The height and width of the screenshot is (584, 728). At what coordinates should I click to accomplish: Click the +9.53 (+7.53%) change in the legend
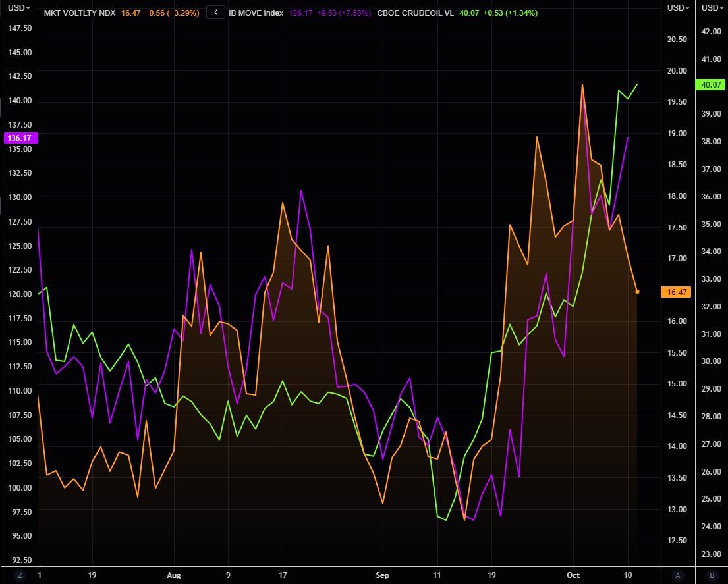[x=343, y=13]
